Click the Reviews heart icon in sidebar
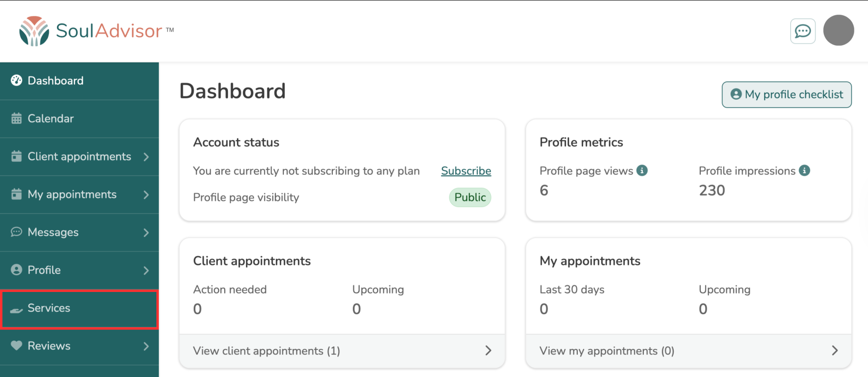This screenshot has width=868, height=377. click(x=16, y=346)
